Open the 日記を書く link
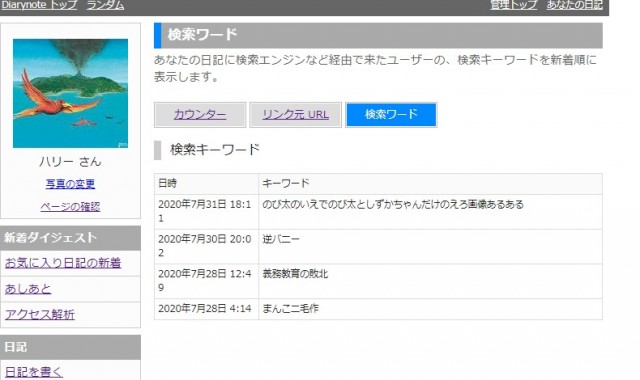This screenshot has width=640, height=380. pos(34,372)
